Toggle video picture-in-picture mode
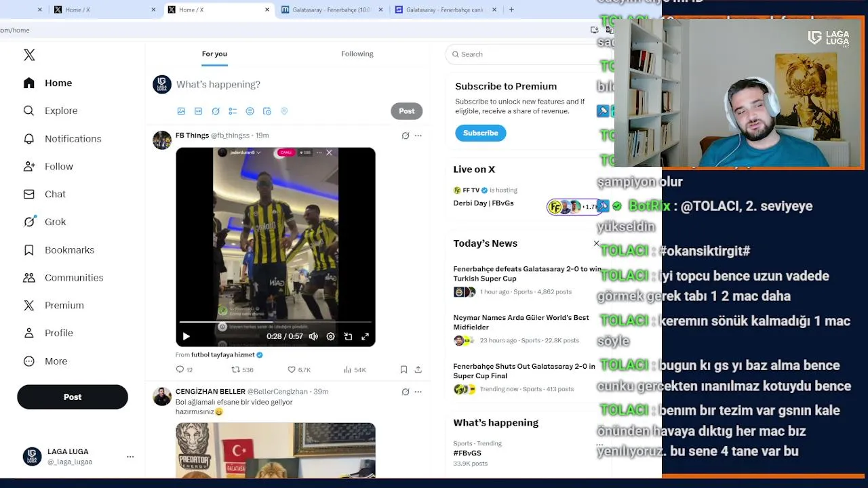Viewport: 868px width, 488px height. (348, 336)
